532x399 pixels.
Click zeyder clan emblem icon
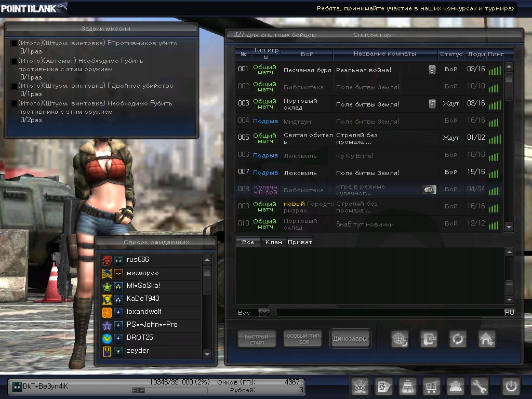(107, 351)
